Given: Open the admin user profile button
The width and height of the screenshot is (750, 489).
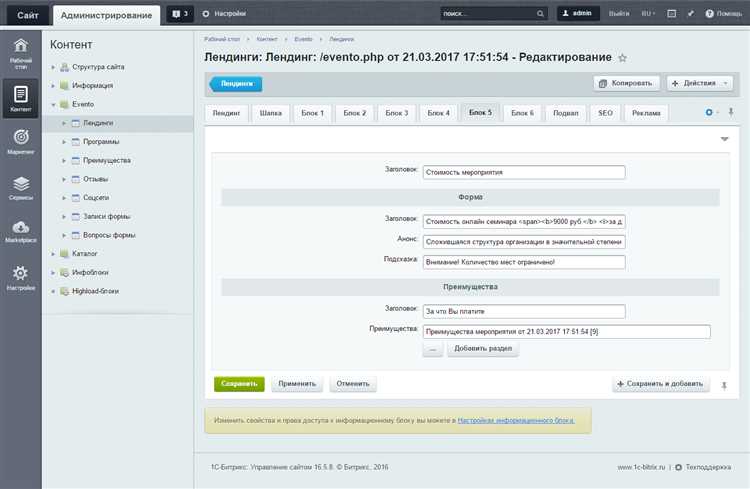Looking at the screenshot, I should (578, 13).
